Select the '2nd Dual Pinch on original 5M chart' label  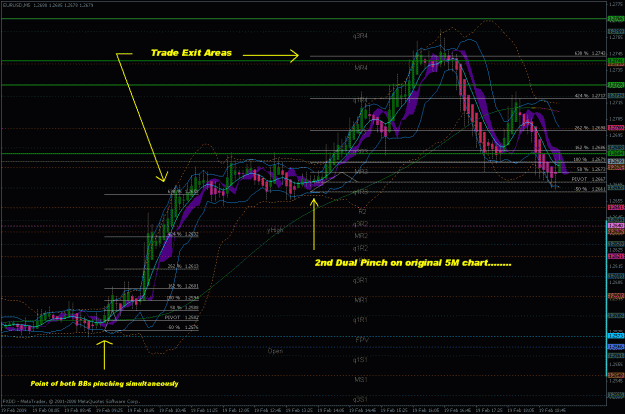pos(413,263)
